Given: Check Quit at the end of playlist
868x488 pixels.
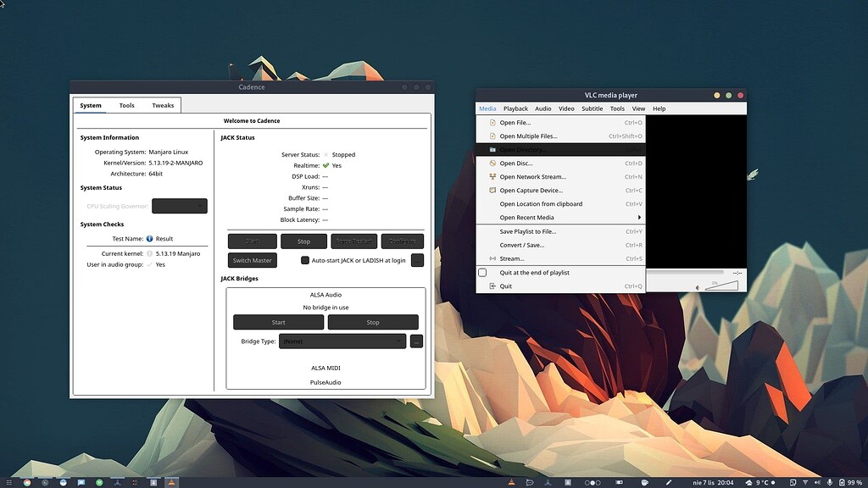Looking at the screenshot, I should click(x=482, y=273).
